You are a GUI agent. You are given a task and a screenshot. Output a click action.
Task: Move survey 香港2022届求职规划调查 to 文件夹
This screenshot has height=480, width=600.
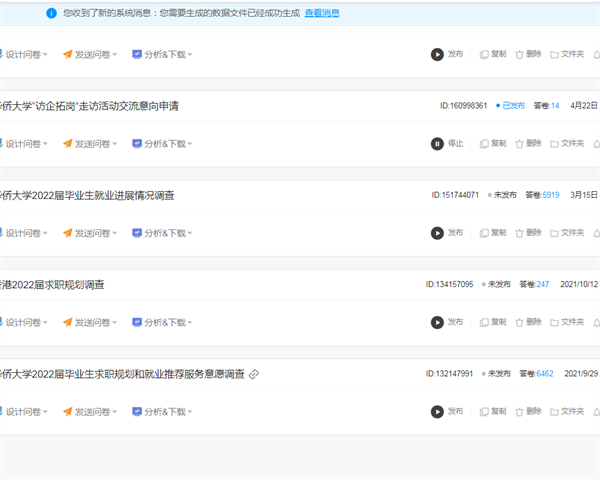[x=567, y=322]
